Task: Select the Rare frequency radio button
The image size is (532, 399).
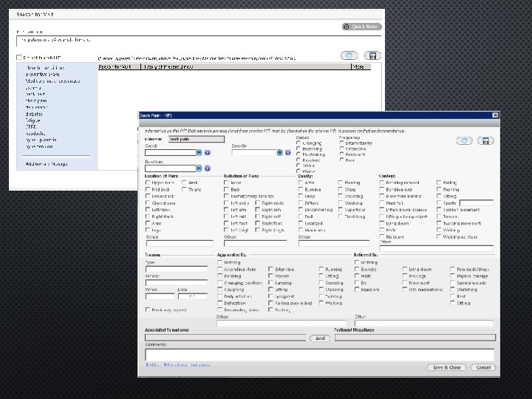Action: [341, 160]
